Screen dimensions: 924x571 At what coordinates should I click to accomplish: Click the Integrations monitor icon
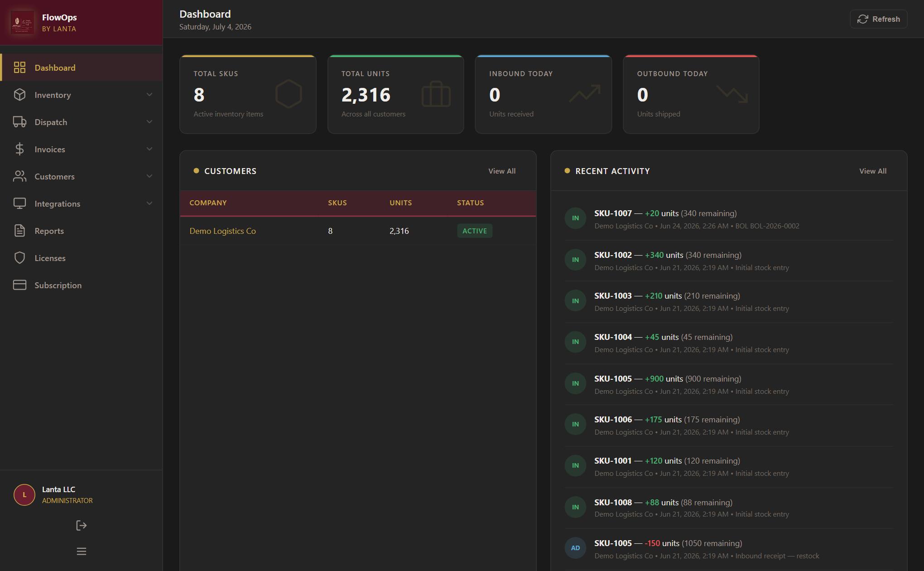coord(19,203)
